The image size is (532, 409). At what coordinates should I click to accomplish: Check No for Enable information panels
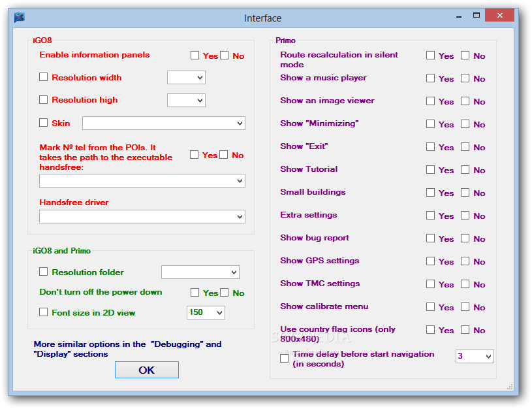[225, 56]
